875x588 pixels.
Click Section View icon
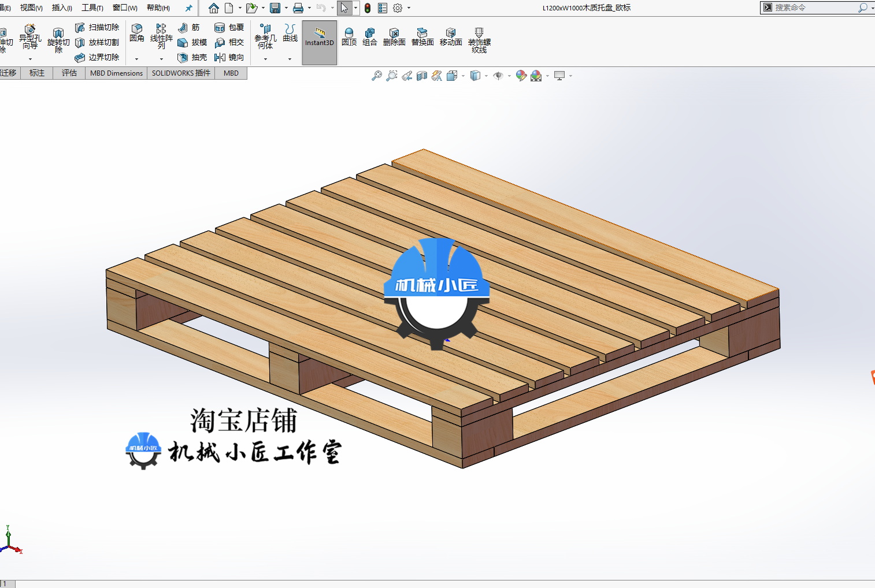click(422, 76)
